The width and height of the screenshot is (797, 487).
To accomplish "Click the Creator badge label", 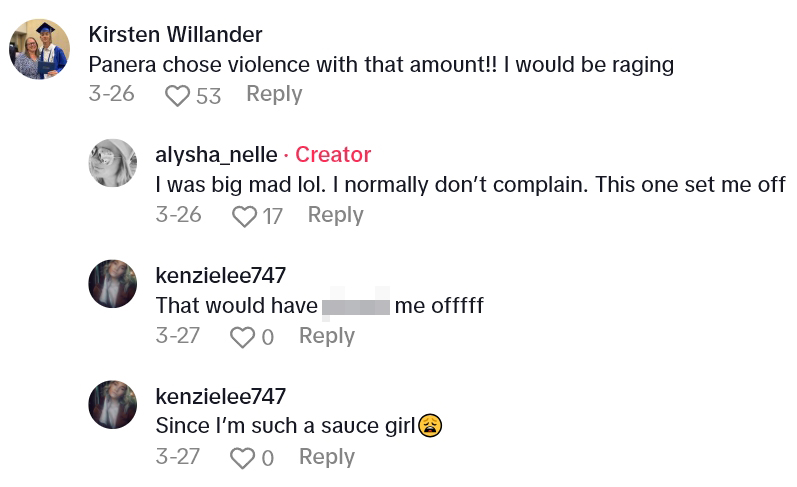I will point(333,154).
